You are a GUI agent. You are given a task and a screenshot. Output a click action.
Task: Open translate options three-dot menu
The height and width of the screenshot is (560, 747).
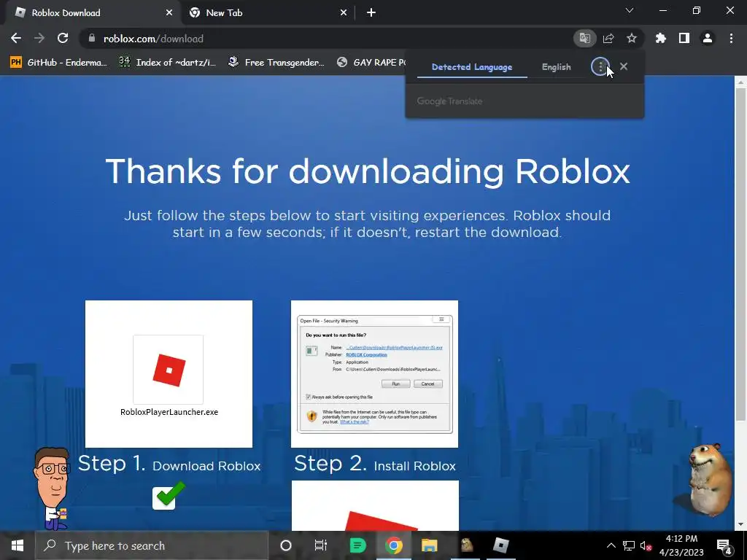tap(600, 66)
